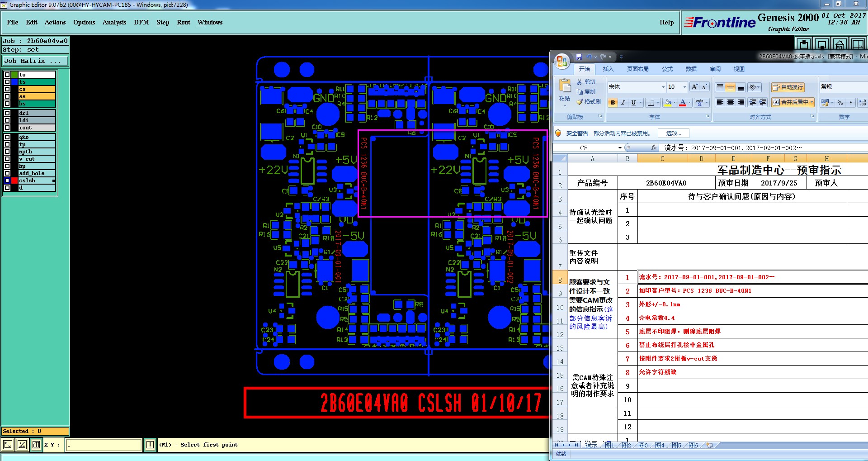Viewport: 868px width, 461px height.
Task: Toggle display checkbox for layer gko
Action: pyautogui.click(x=7, y=137)
